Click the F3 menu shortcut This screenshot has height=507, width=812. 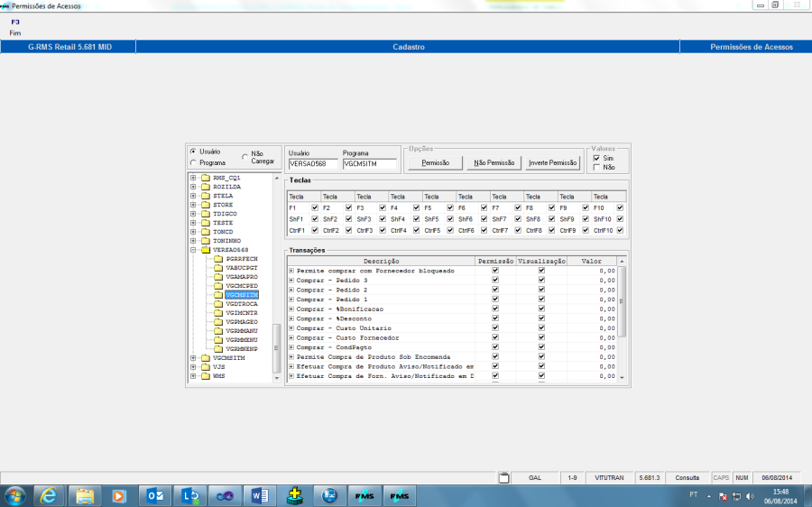[x=15, y=22]
